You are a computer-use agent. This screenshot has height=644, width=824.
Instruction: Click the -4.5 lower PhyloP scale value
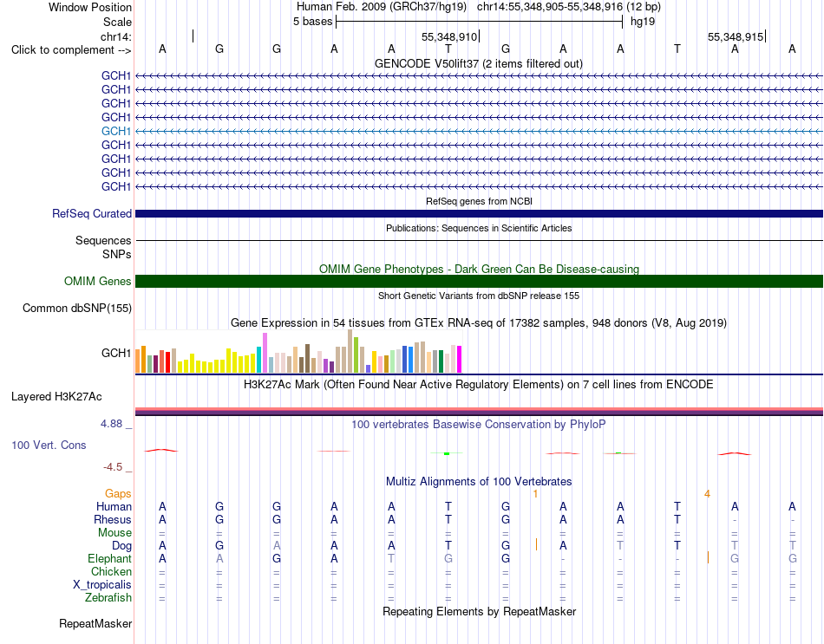113,467
